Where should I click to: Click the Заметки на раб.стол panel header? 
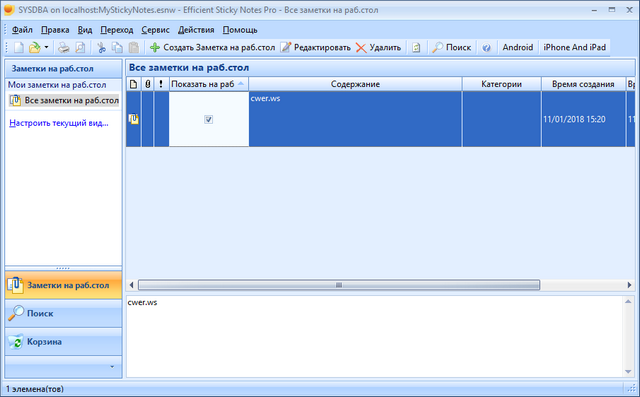(x=64, y=69)
